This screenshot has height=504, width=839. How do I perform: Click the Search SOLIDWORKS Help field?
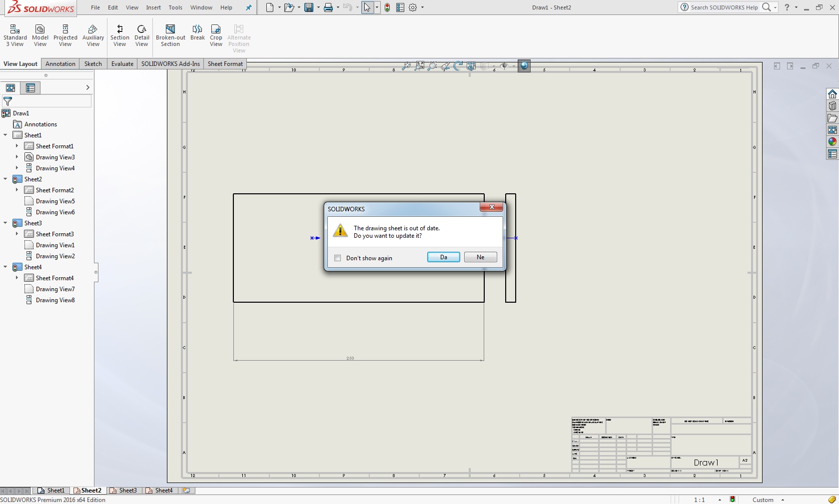tap(724, 7)
